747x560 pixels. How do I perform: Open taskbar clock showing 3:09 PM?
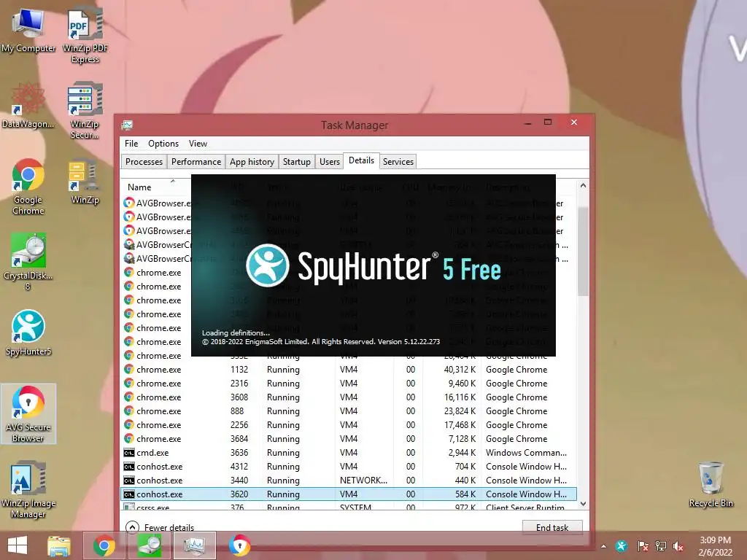(x=715, y=546)
